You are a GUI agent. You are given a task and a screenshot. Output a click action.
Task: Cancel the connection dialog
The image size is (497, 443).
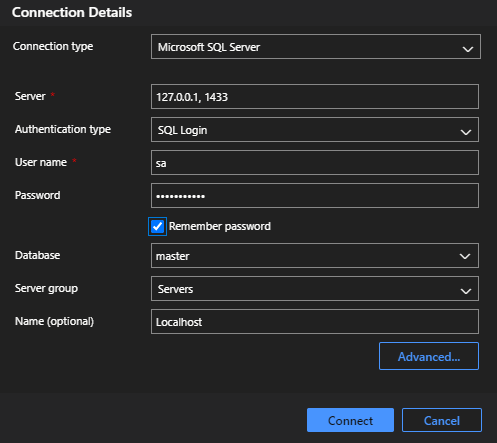click(442, 420)
